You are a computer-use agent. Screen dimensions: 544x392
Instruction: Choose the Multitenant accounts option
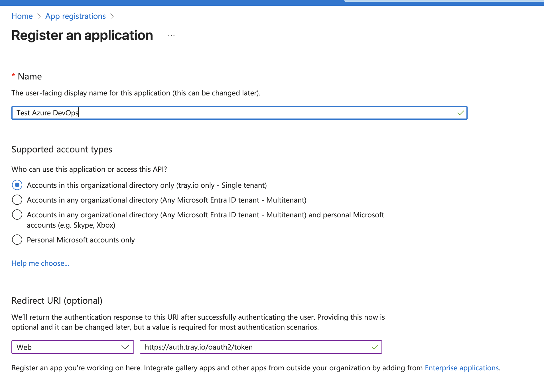click(x=17, y=200)
